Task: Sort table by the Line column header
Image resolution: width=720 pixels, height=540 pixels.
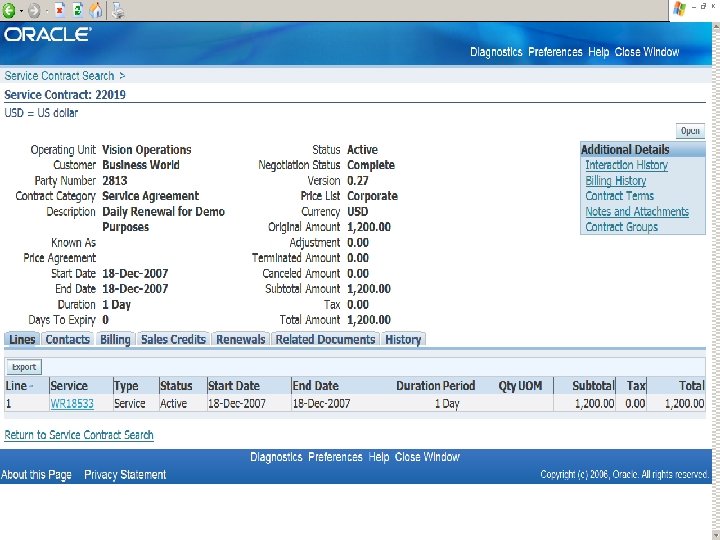Action: 16,386
